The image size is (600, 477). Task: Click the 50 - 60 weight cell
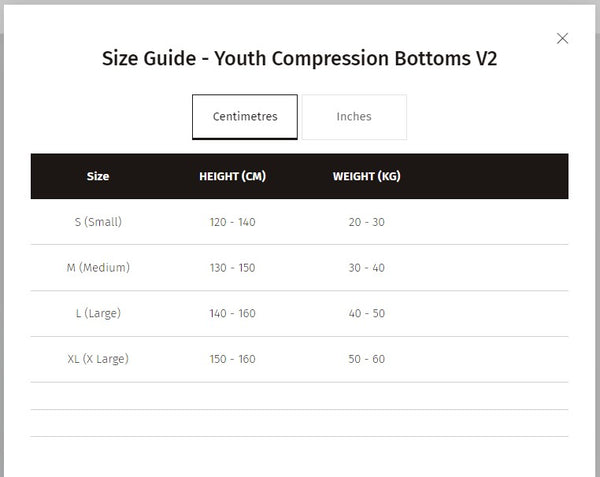(x=366, y=359)
